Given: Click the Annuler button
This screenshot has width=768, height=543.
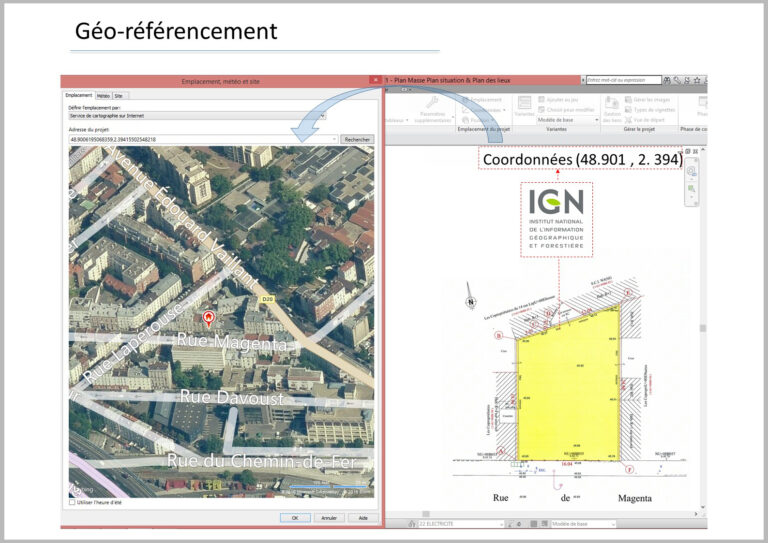Looking at the screenshot, I should point(327,518).
